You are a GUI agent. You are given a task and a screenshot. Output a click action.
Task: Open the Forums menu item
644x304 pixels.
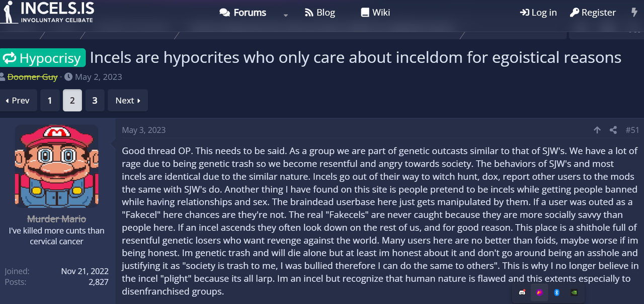point(243,13)
